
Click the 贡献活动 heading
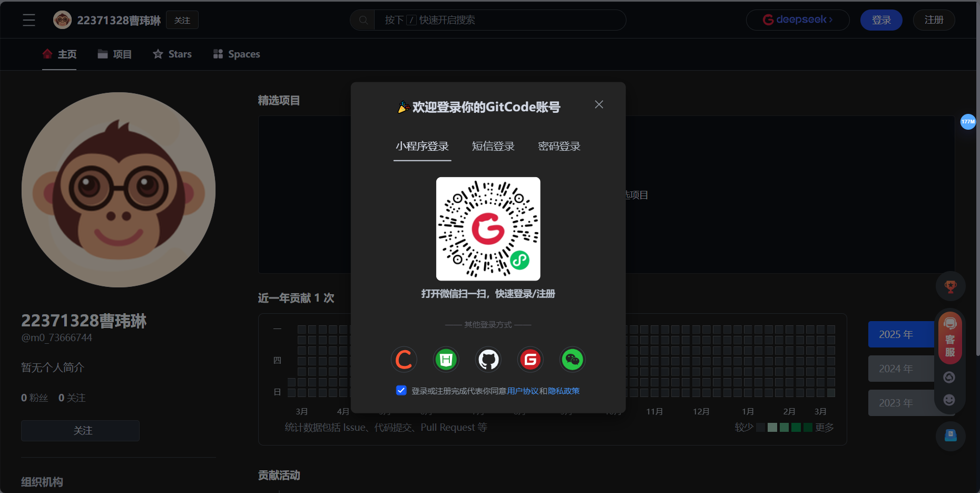[x=279, y=475]
